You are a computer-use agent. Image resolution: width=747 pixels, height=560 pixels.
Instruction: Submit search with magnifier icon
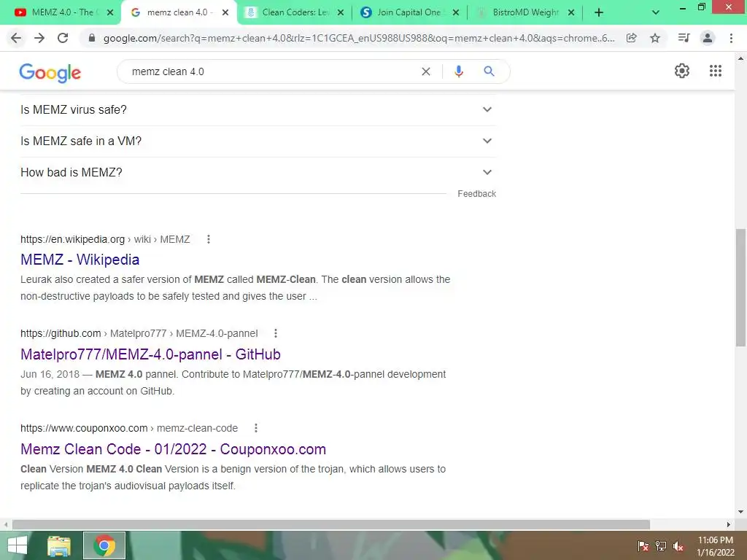coord(489,71)
